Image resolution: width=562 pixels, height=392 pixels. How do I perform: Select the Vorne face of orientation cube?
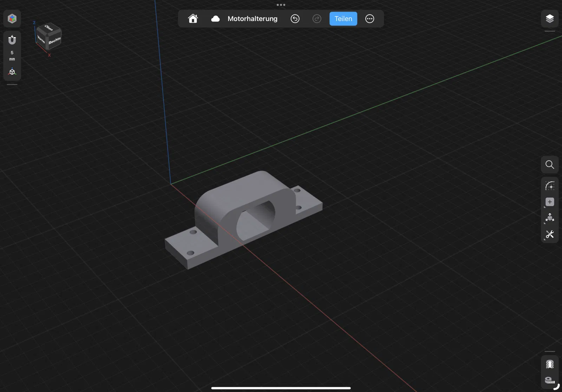[x=41, y=39]
